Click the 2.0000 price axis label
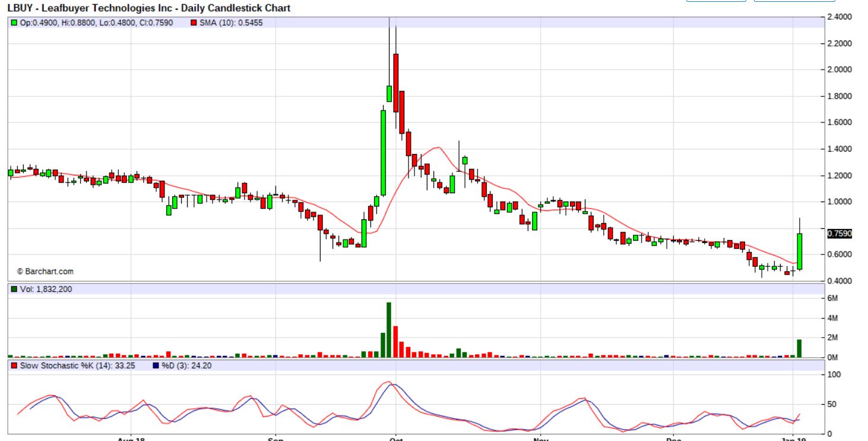This screenshot has width=868, height=441. point(840,70)
